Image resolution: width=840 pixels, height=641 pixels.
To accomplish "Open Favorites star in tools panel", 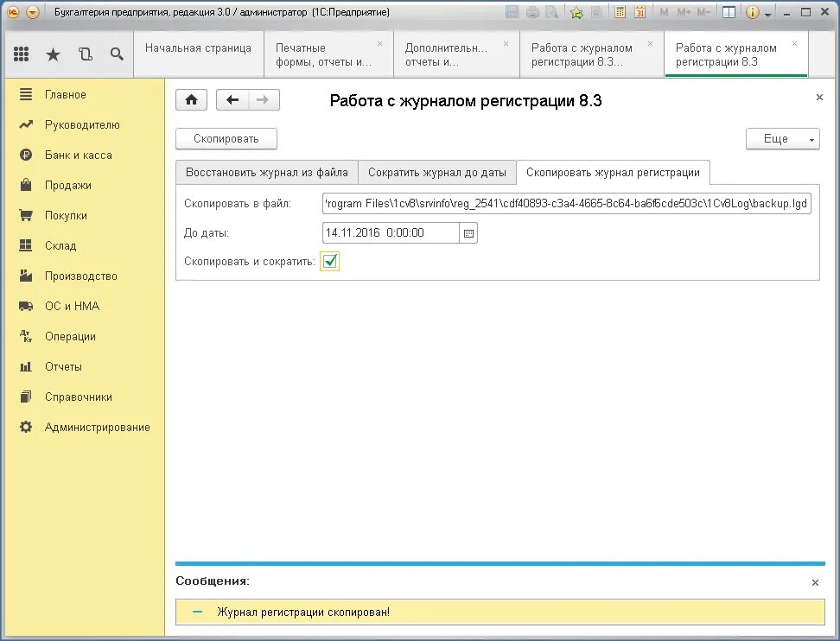I will coord(53,54).
